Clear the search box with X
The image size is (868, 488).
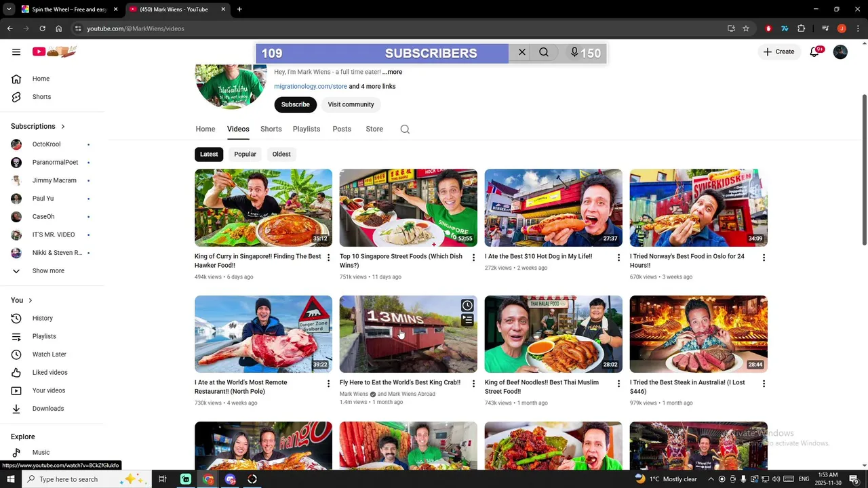click(522, 52)
